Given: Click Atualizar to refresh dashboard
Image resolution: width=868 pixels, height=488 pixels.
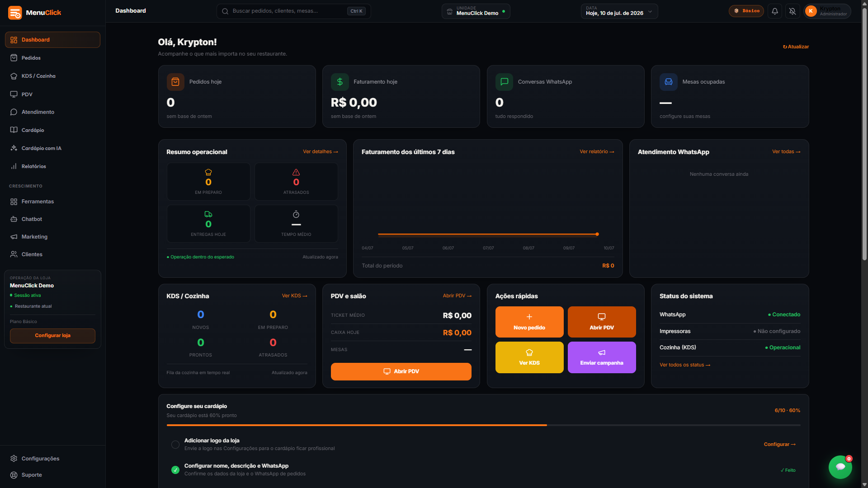Looking at the screenshot, I should coord(796,47).
